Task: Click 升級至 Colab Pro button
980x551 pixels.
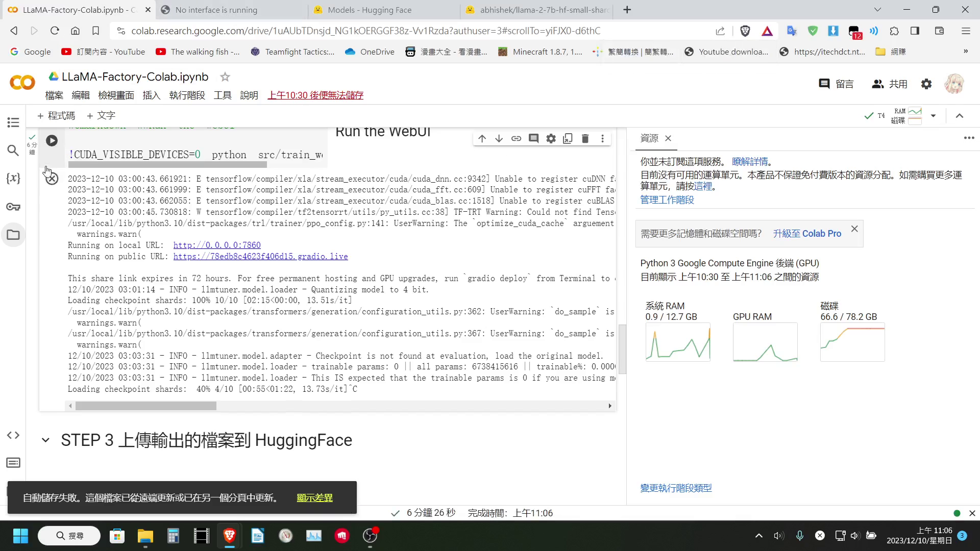Action: tap(806, 234)
